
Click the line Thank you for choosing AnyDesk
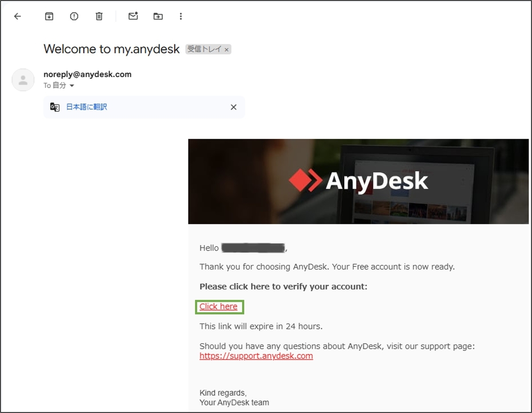pyautogui.click(x=327, y=267)
